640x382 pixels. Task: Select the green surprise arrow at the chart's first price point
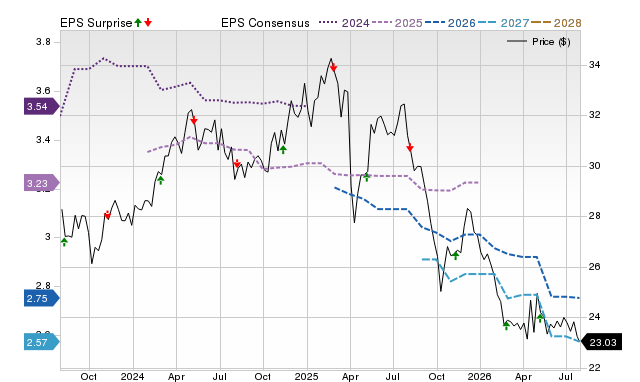[x=64, y=242]
